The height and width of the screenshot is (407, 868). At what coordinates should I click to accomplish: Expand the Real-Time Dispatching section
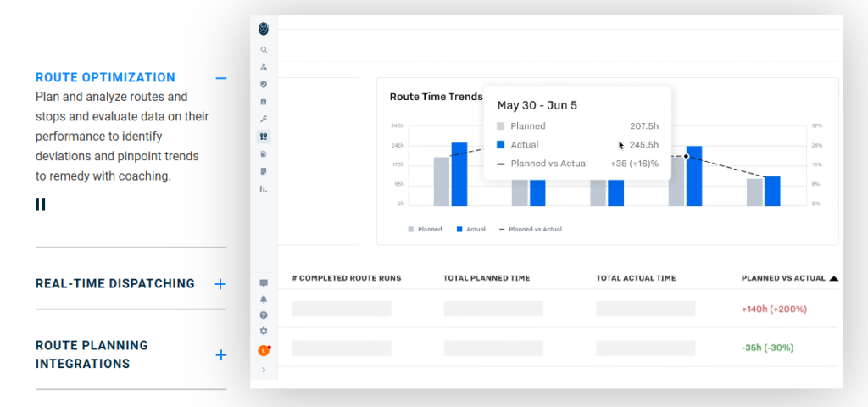click(x=220, y=284)
